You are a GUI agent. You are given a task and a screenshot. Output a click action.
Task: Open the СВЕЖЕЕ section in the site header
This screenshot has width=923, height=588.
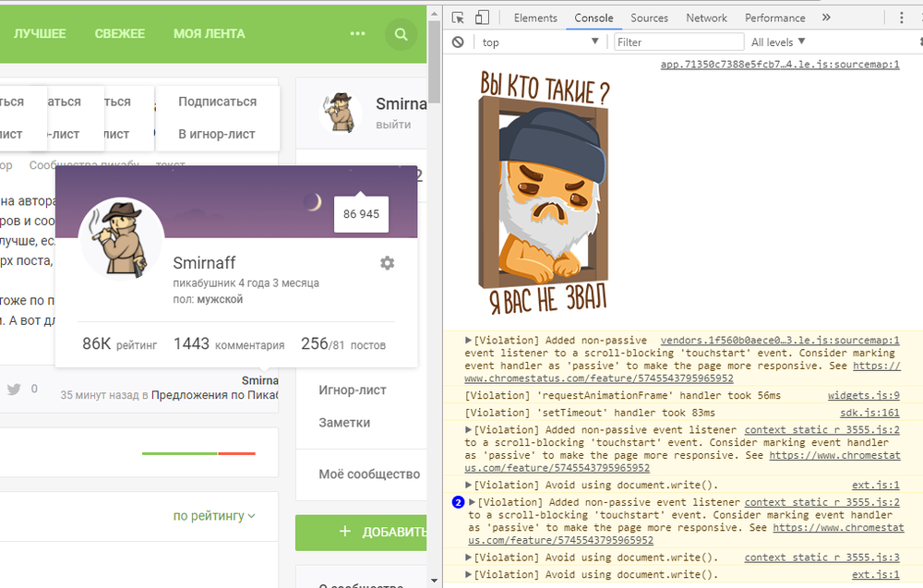[x=119, y=34]
